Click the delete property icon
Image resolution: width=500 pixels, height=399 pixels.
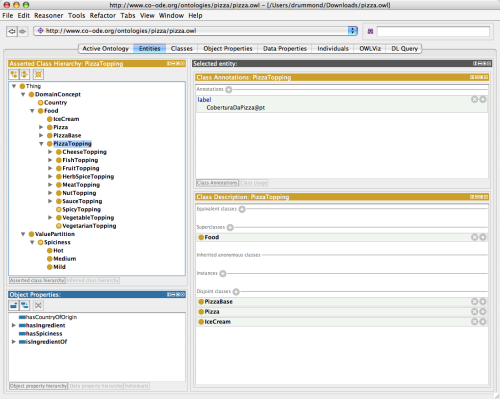(38, 305)
